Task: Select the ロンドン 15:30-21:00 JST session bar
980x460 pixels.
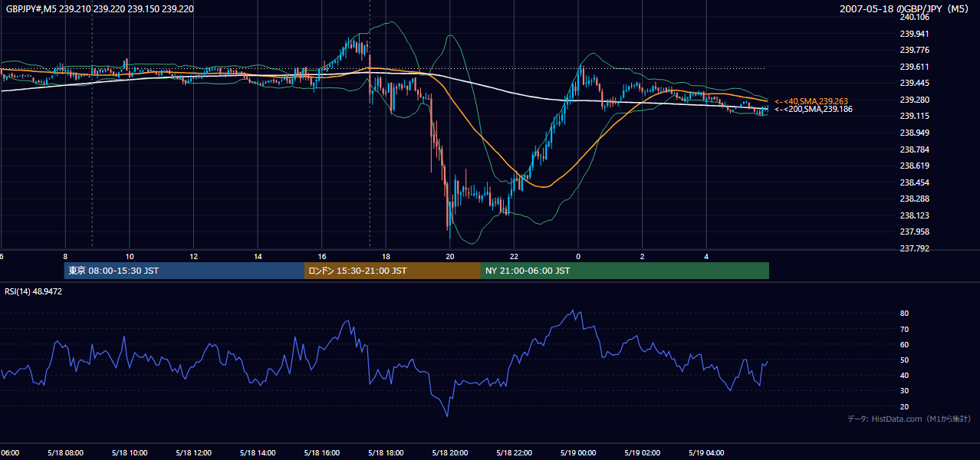Action: [393, 271]
